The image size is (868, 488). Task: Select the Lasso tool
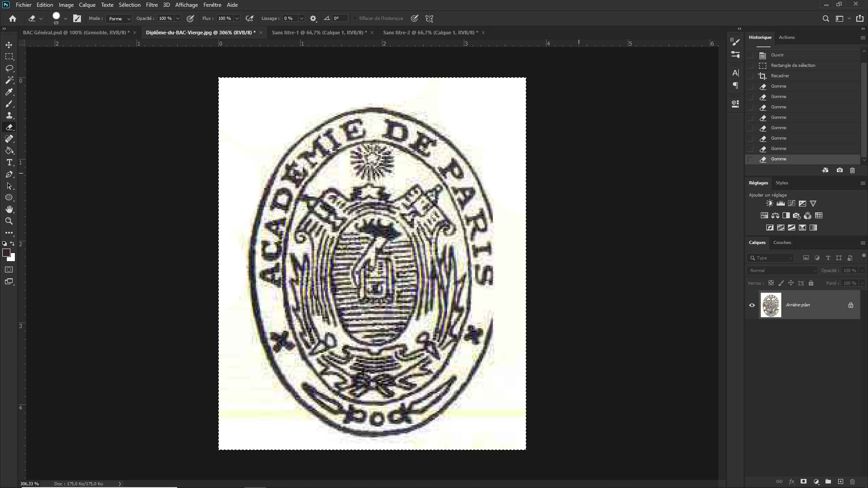click(x=9, y=68)
